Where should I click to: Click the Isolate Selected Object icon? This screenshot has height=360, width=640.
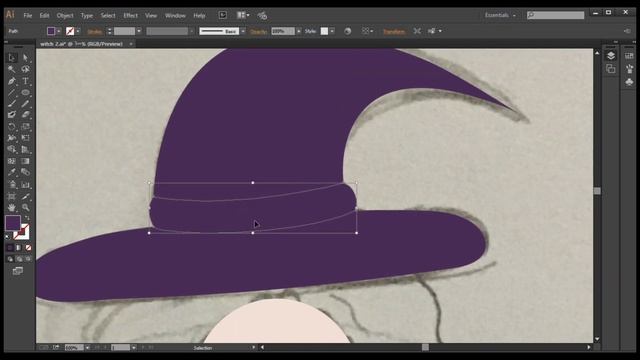tap(417, 31)
